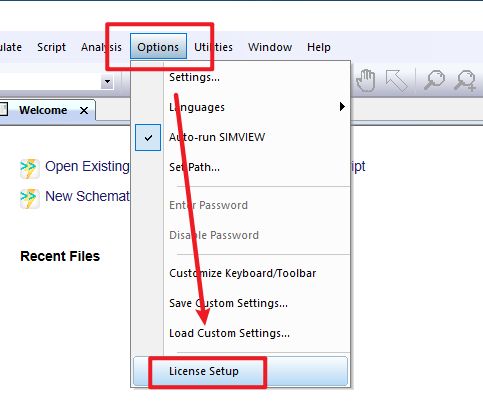The image size is (483, 419).
Task: Click the magnifier zoom icon
Action: 434,80
